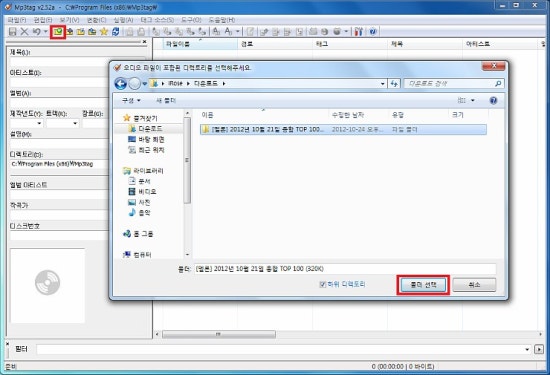Open the 변환(C) menu
Viewport: 550px width, 375px height.
pos(96,20)
